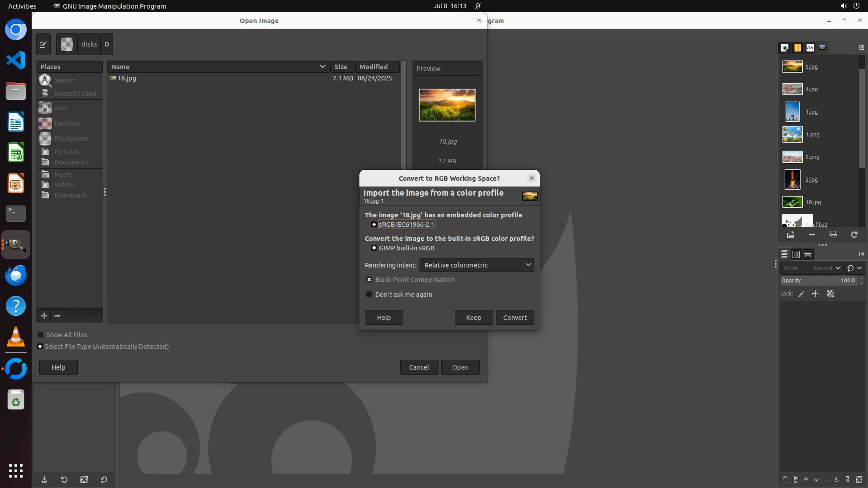Recreate preview via history refresh icon
This screenshot has width=868, height=488.
point(854,235)
